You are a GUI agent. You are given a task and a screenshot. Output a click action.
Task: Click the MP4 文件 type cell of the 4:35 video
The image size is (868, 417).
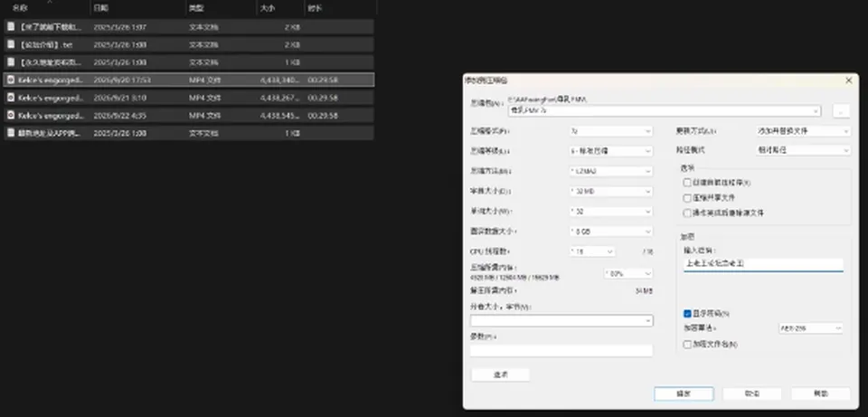[205, 115]
